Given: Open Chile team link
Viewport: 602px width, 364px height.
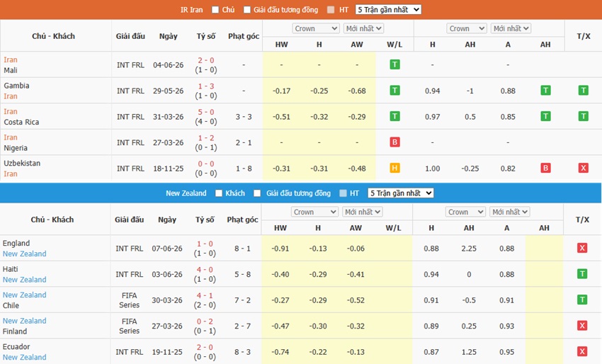Looking at the screenshot, I should [x=11, y=306].
